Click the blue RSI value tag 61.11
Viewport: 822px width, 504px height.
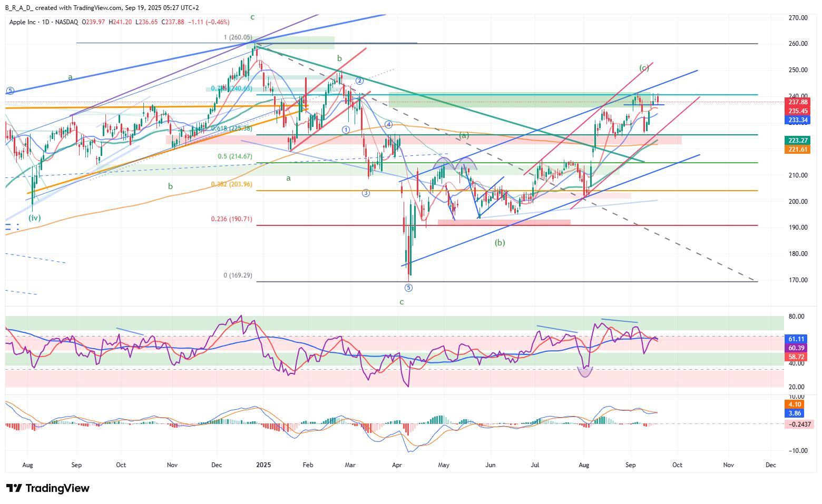(796, 340)
